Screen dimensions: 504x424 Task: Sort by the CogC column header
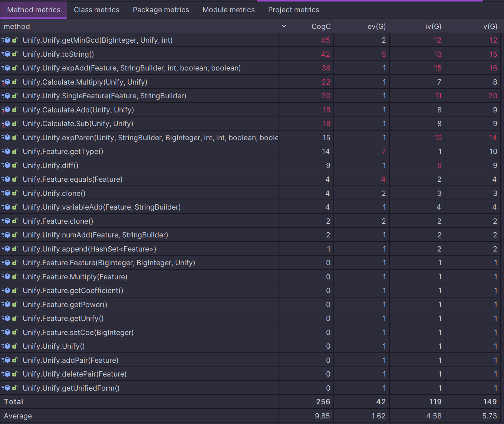321,27
